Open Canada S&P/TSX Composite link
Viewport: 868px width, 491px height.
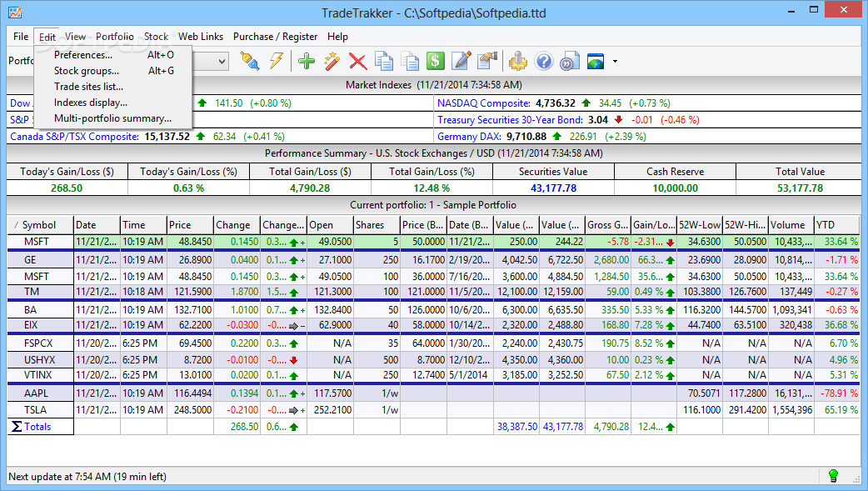coord(75,137)
